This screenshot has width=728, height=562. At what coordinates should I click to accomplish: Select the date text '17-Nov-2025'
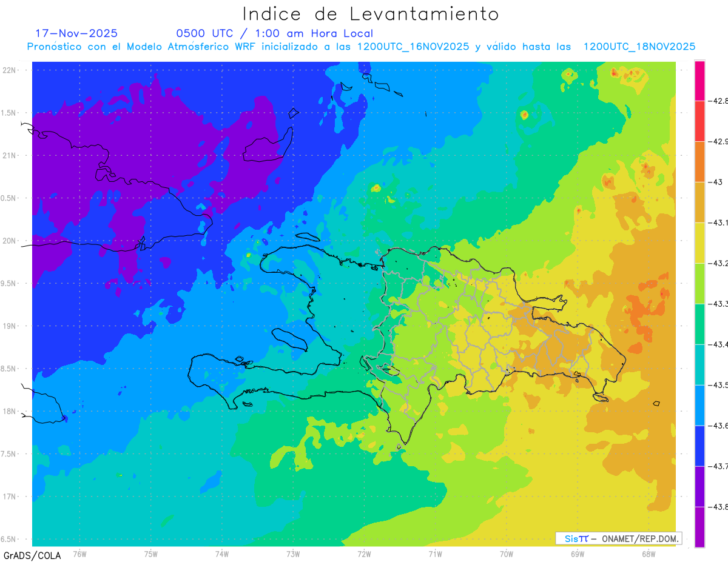pos(76,33)
